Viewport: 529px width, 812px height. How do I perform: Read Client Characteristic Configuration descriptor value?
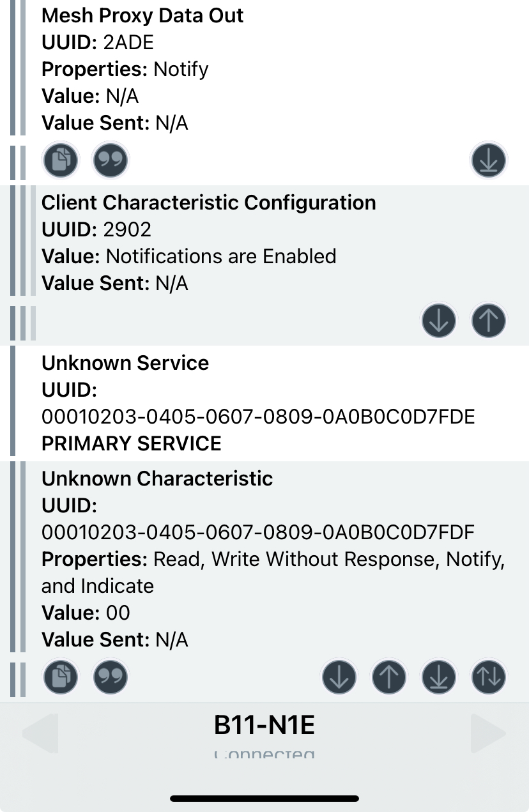point(439,321)
